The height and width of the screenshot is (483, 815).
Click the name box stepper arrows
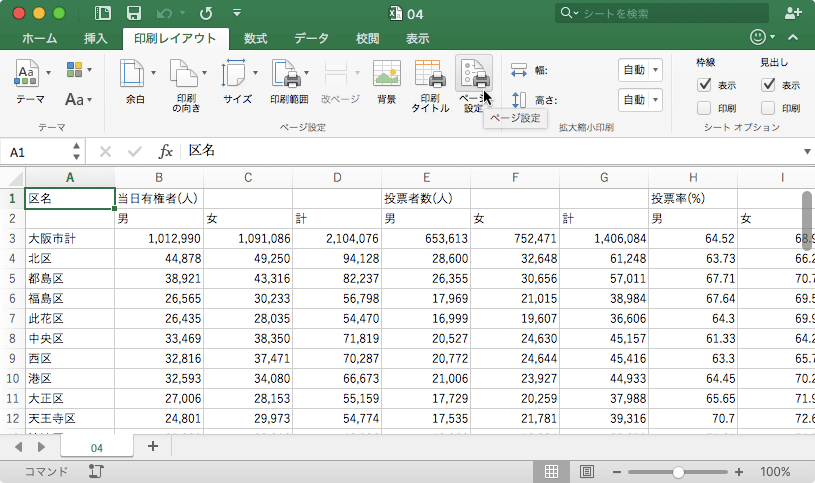click(76, 151)
